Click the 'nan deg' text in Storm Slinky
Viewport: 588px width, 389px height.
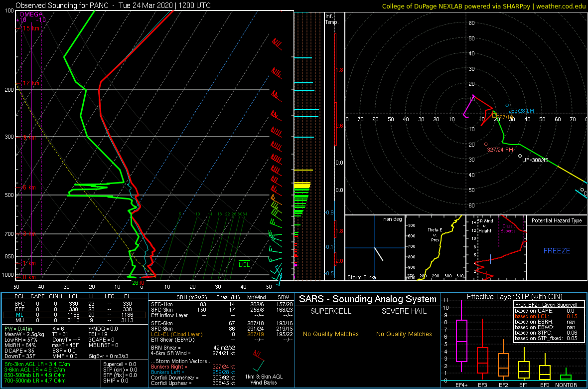392,219
